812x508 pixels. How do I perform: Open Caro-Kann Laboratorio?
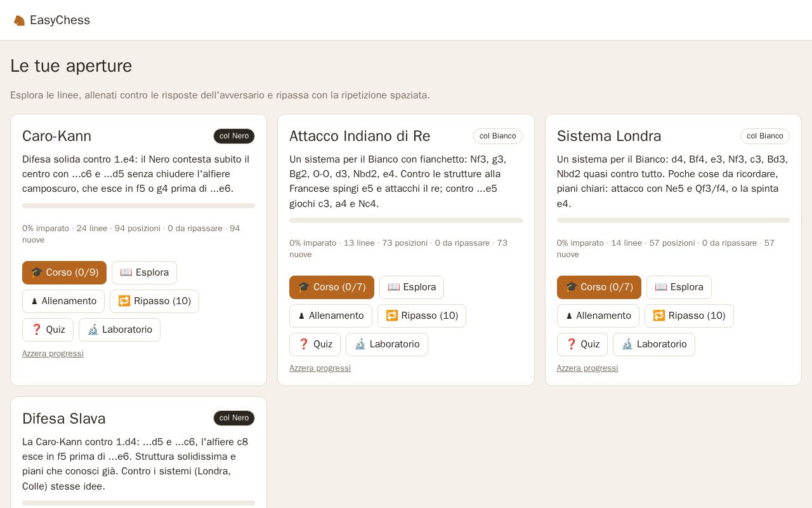click(119, 330)
